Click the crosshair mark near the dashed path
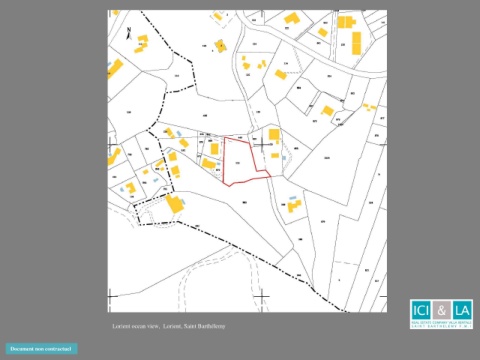The width and height of the screenshot is (480, 360). (262, 296)
